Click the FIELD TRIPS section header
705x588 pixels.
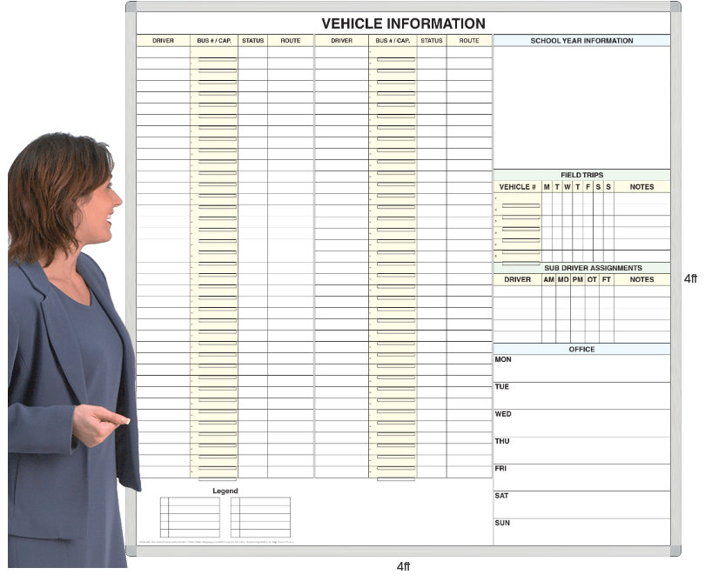click(x=581, y=175)
